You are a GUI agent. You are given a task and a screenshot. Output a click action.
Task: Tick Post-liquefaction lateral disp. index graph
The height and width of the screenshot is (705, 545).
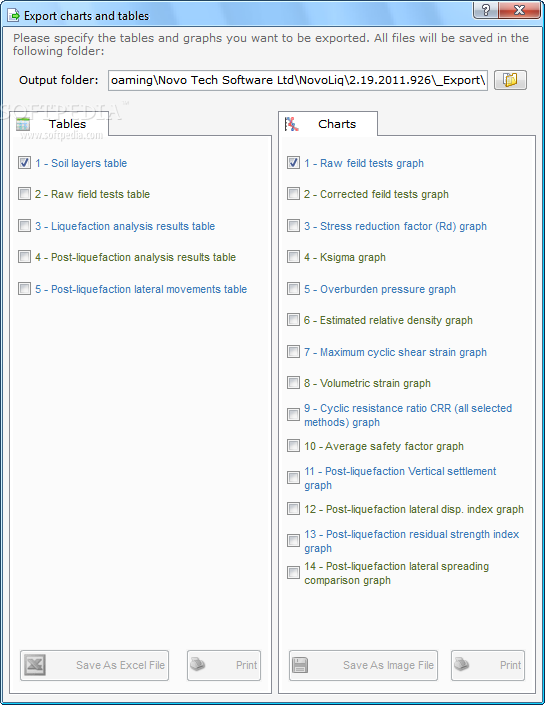coord(293,509)
